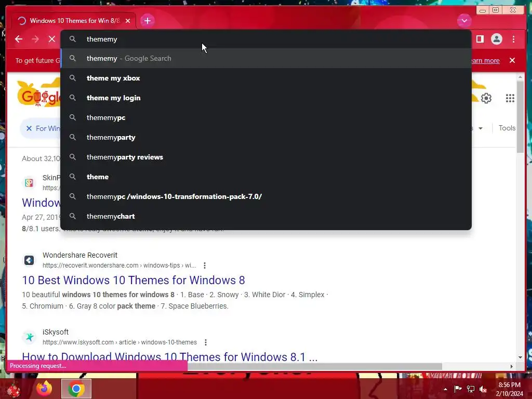Screen dimensions: 532x399
Task: Click the muted volume tray icon
Action: [483, 389]
